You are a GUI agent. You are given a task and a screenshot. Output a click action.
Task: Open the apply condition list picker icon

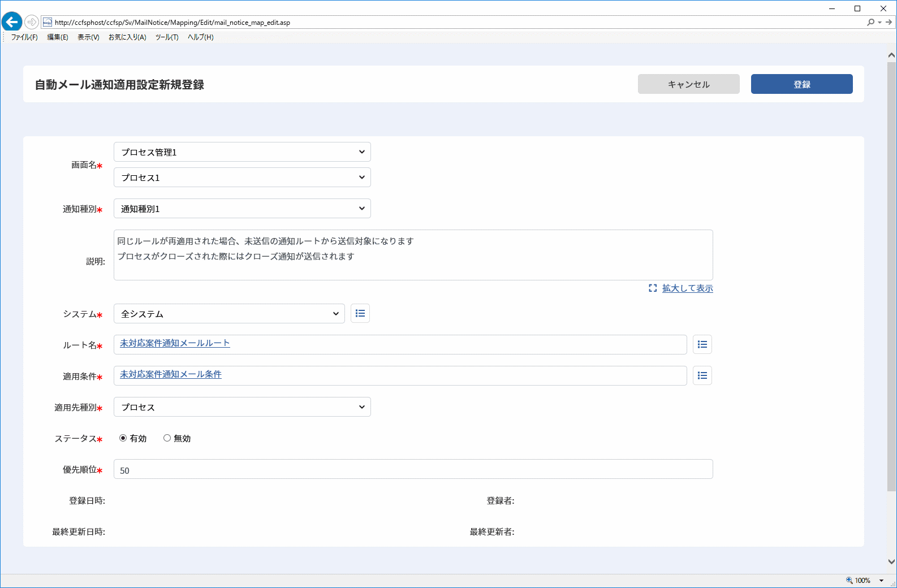coord(702,375)
